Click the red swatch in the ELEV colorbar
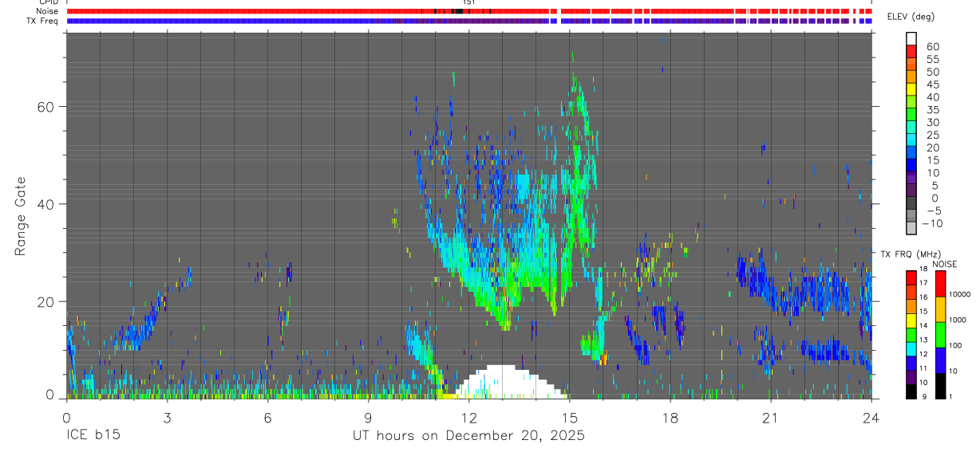 (911, 51)
